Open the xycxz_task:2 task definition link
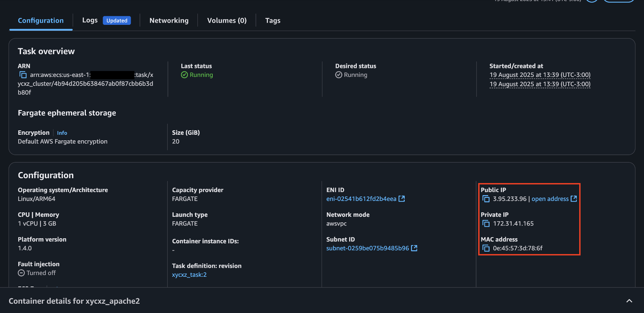The width and height of the screenshot is (644, 313). point(189,275)
